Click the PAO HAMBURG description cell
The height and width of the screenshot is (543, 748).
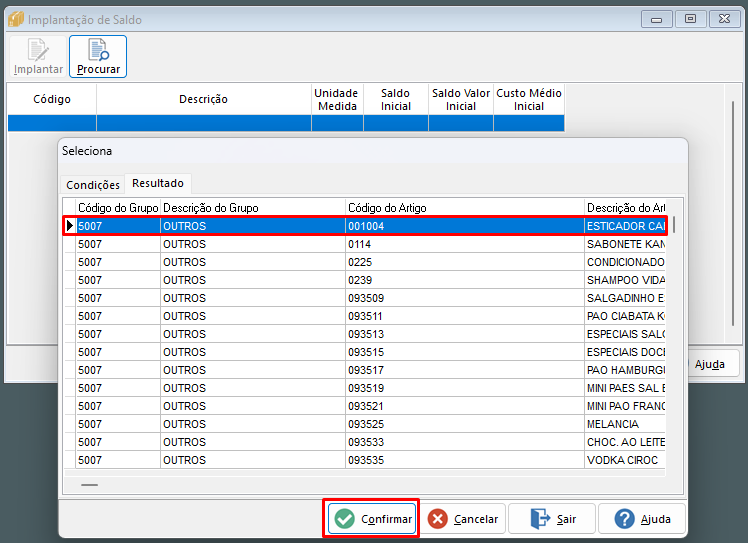[x=625, y=370]
